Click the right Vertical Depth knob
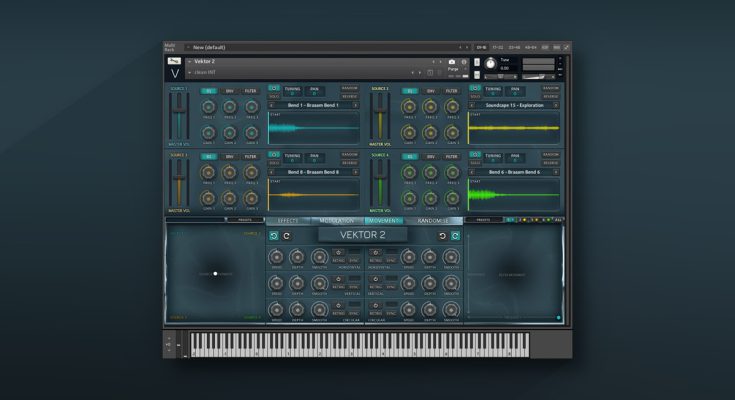Image resolution: width=735 pixels, height=400 pixels. [429, 283]
